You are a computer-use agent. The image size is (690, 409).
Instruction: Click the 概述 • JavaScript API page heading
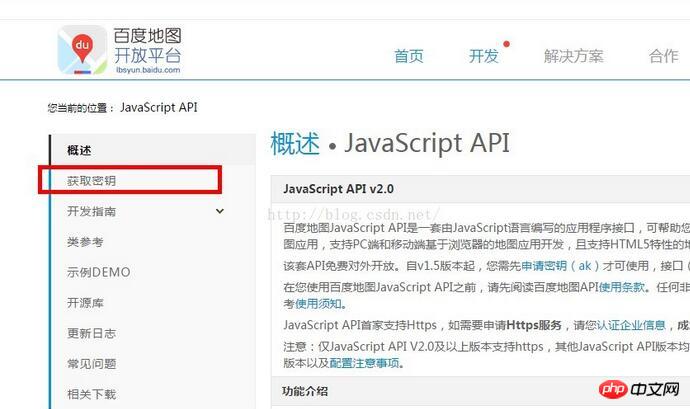tap(390, 143)
